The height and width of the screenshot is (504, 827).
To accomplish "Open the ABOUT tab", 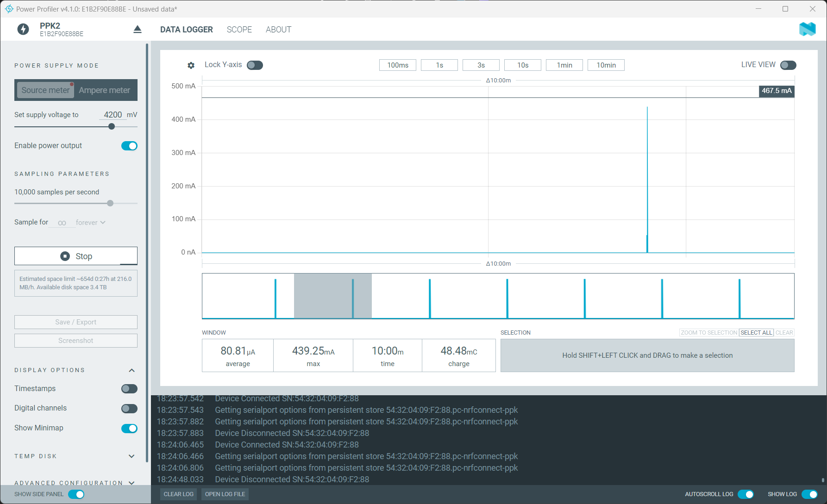I will coord(278,30).
